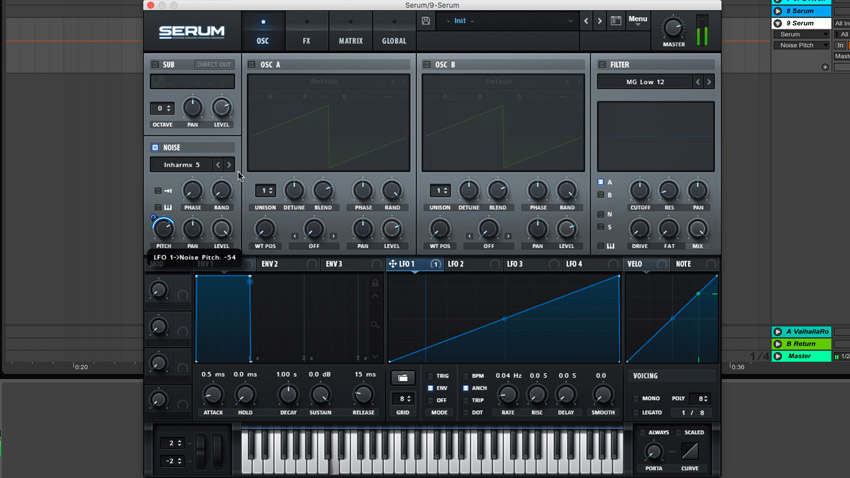Select the LFO 2 tab
850x478 pixels.
456,264
